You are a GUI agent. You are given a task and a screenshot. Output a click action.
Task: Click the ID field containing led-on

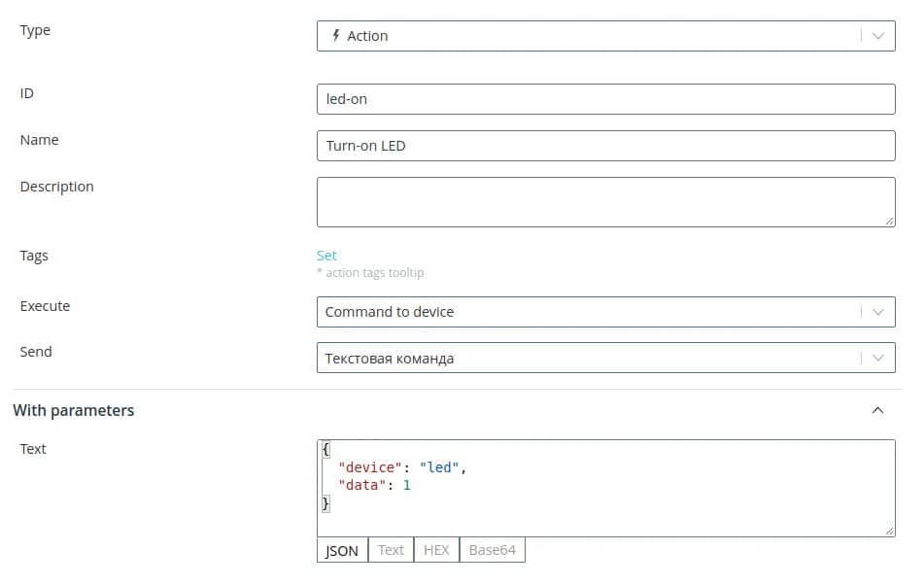coord(604,99)
